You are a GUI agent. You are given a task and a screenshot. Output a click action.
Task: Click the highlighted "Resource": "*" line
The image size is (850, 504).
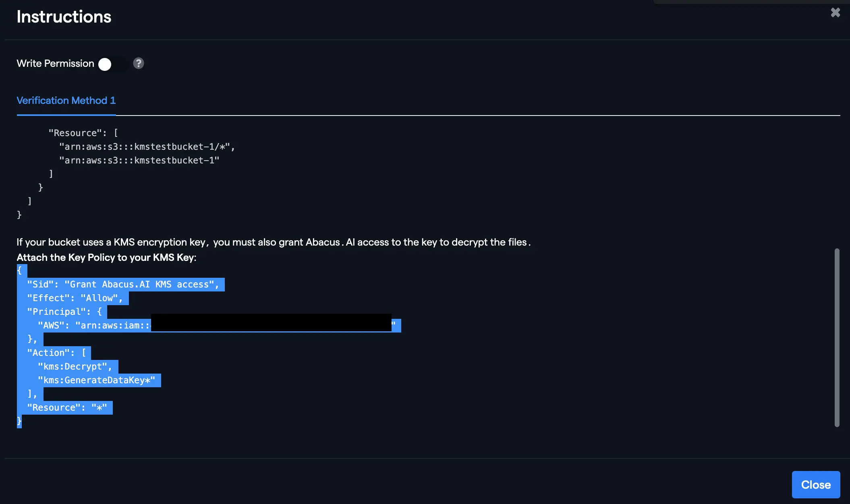pos(67,408)
